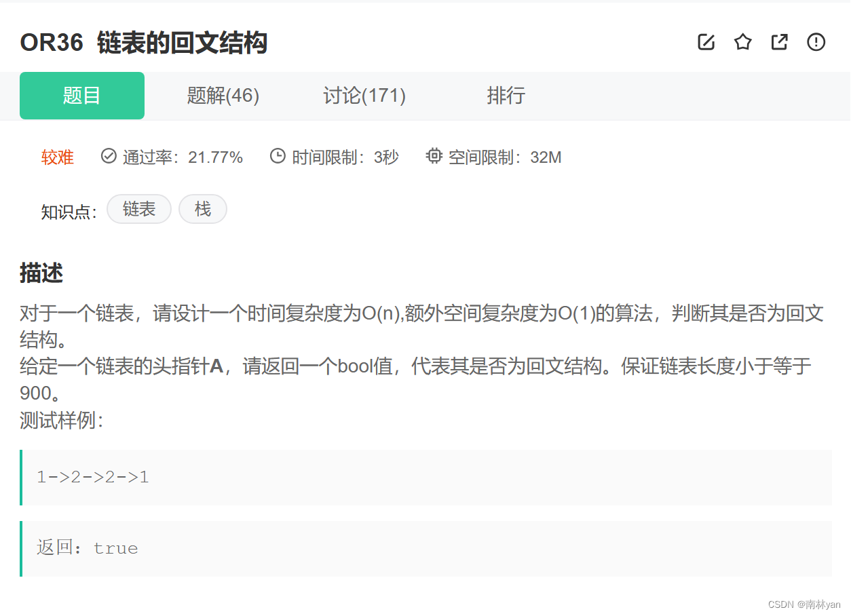Click the chip icon beside 空间限制
The width and height of the screenshot is (851, 616).
click(x=434, y=155)
